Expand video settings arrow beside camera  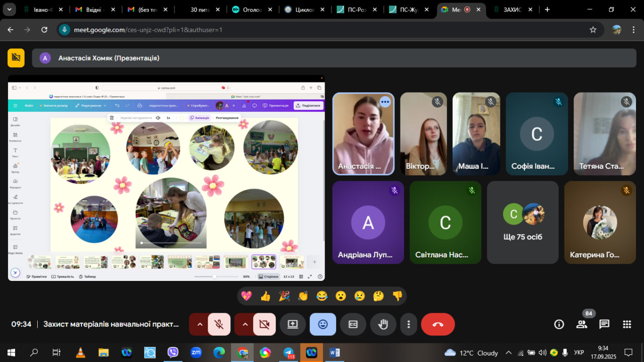coord(245,324)
